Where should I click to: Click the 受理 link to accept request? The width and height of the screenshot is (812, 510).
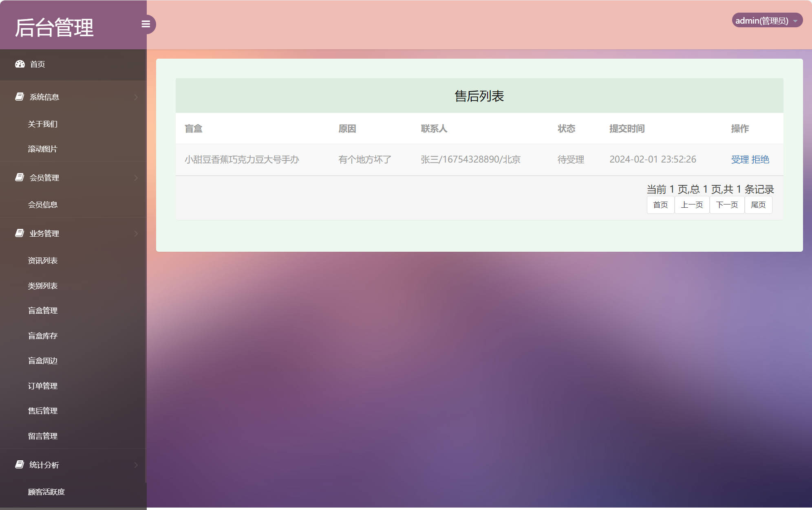coord(739,159)
